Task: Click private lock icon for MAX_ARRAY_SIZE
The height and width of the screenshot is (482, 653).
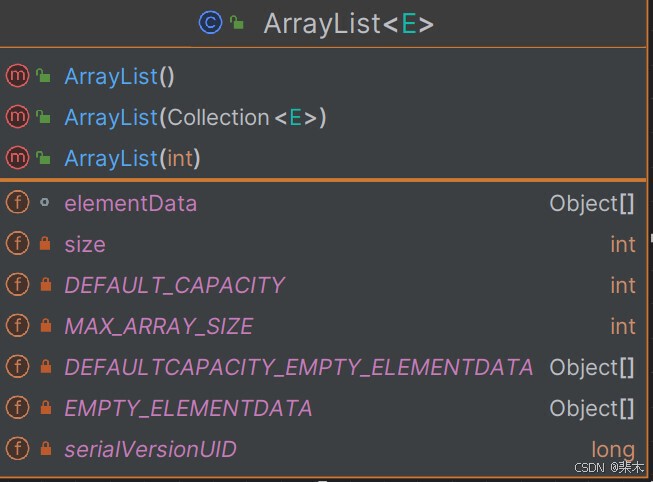Action: tap(45, 325)
